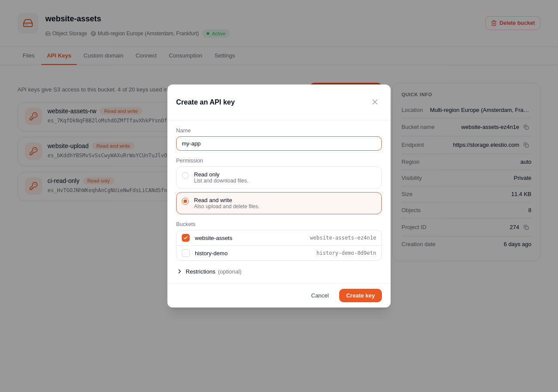Click the Active status badge
Image resolution: width=558 pixels, height=392 pixels.
[216, 34]
